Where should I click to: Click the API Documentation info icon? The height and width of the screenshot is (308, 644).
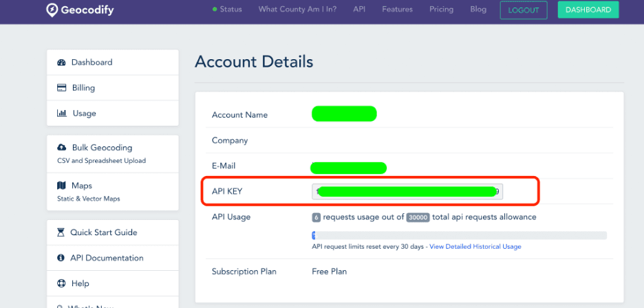[x=61, y=258]
